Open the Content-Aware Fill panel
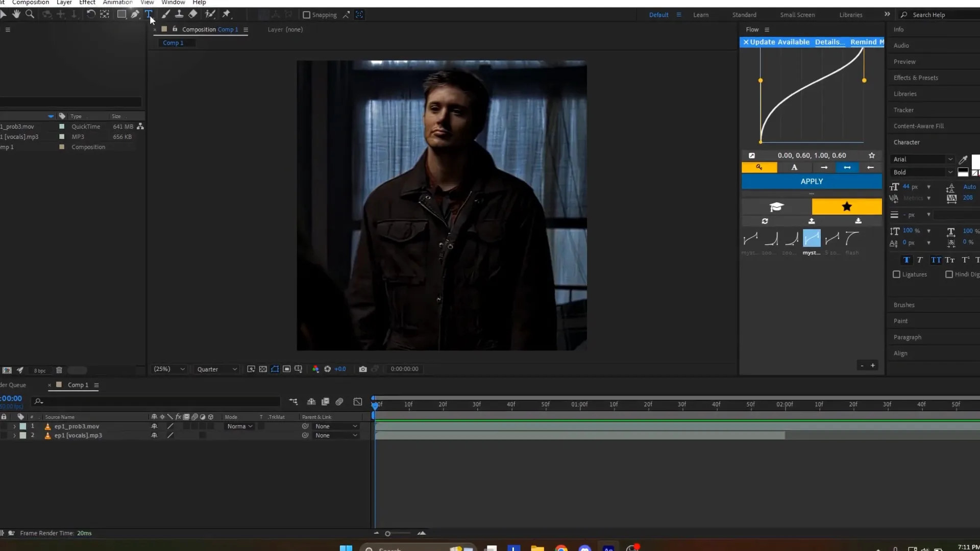 point(918,126)
